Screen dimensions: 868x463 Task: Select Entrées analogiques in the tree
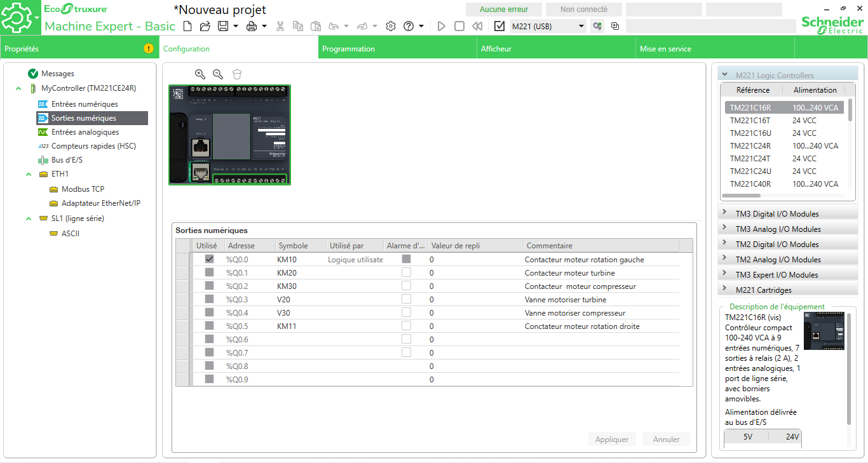click(85, 132)
